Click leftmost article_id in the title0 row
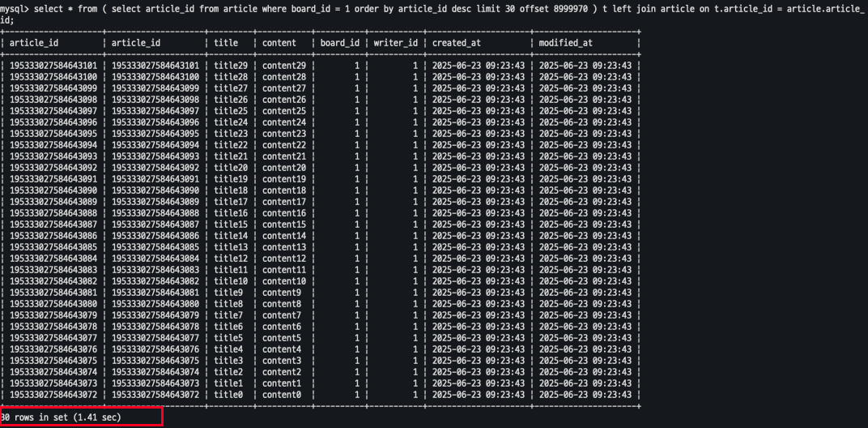 (x=53, y=395)
